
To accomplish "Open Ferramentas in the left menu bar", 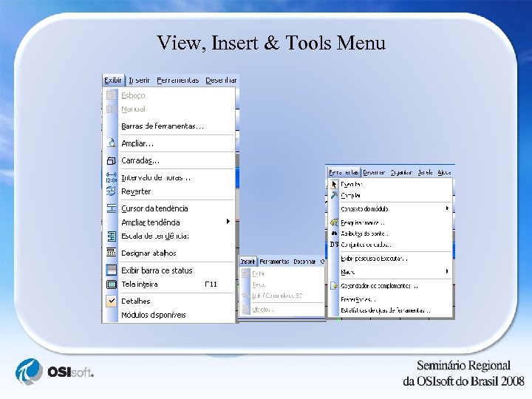I will [x=178, y=81].
